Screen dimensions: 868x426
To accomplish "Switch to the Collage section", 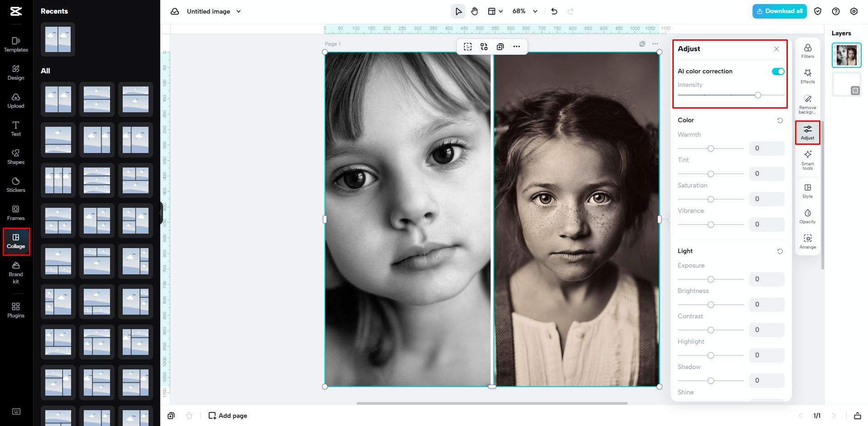I will 16,241.
